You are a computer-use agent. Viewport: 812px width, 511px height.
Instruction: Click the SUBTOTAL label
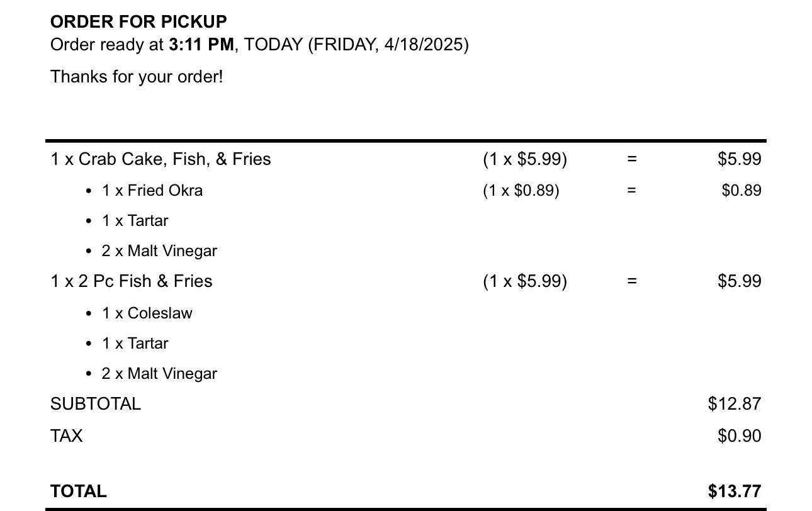click(96, 404)
